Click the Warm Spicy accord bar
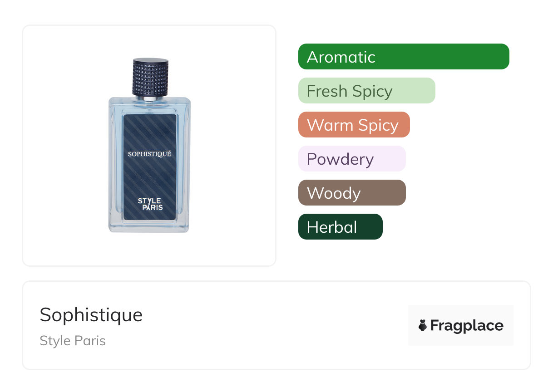The height and width of the screenshot is (392, 553). click(354, 125)
